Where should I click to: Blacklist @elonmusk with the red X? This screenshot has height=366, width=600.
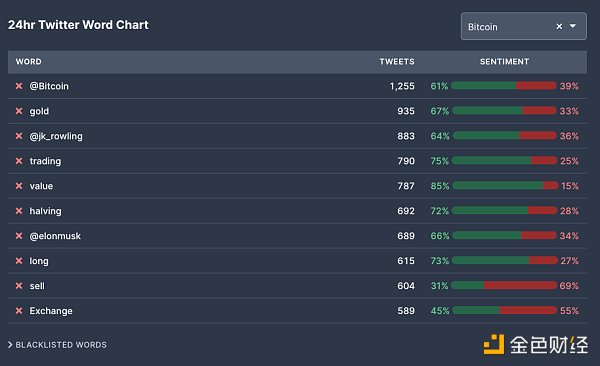pos(19,236)
